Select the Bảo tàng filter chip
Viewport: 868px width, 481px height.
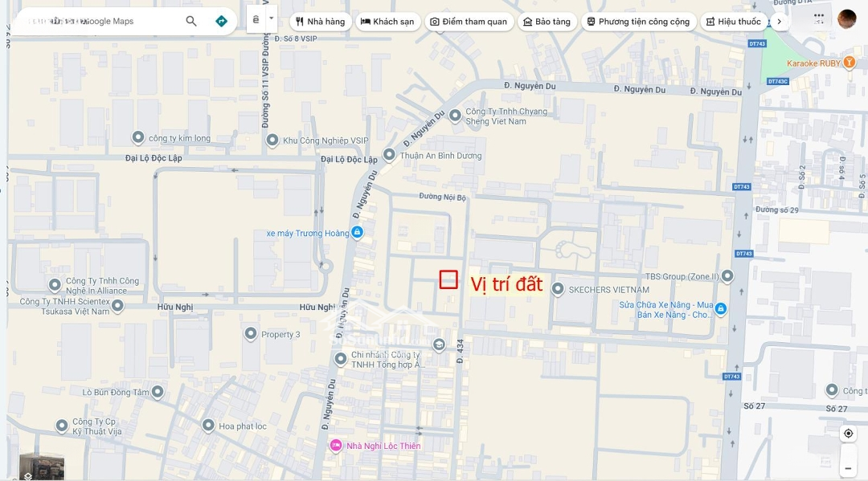click(547, 22)
